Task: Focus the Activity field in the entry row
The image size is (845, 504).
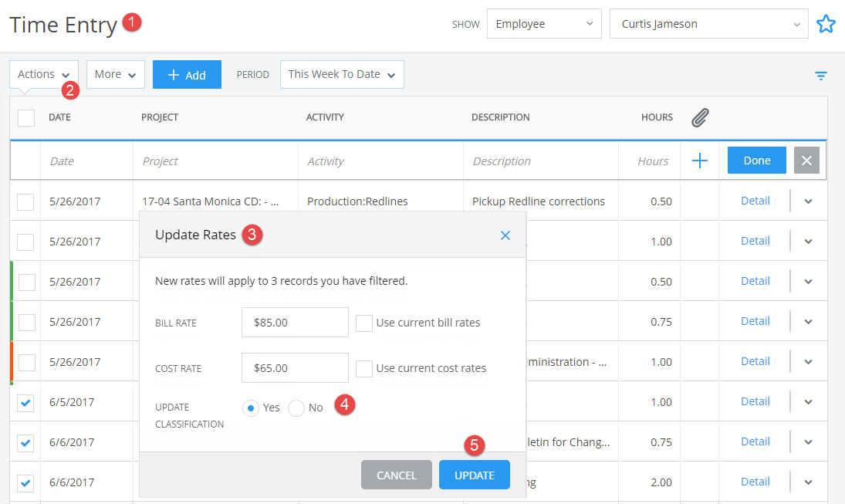Action: (x=380, y=161)
